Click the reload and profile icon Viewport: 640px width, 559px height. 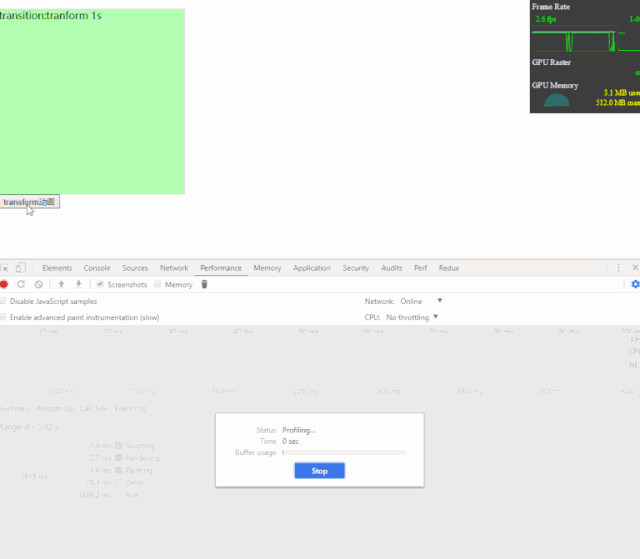(21, 284)
